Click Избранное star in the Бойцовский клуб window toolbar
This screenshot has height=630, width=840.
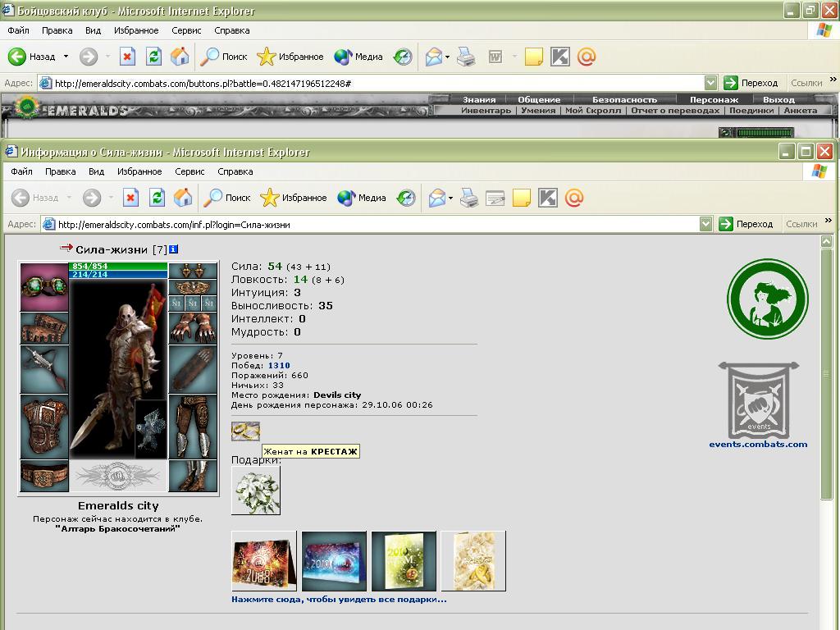tap(290, 57)
